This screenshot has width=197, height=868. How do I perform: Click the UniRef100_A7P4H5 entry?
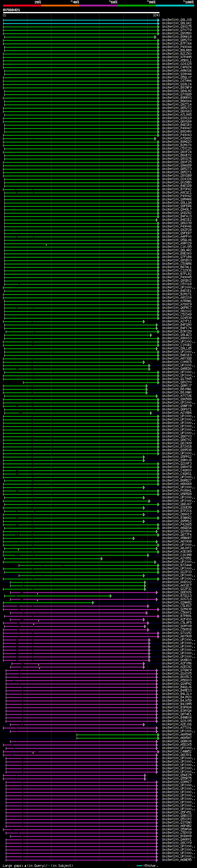(x=177, y=57)
